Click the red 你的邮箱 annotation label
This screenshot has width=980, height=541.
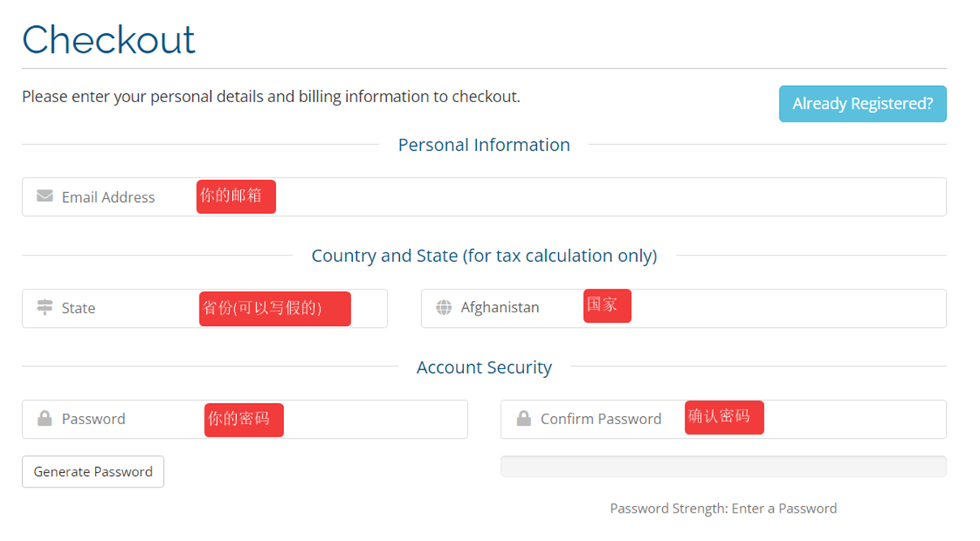(236, 197)
